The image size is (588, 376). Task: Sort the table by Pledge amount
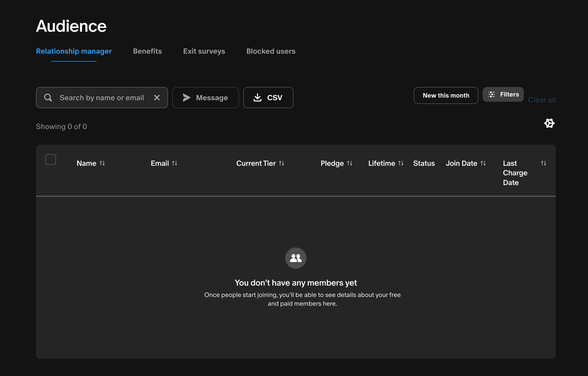click(336, 163)
